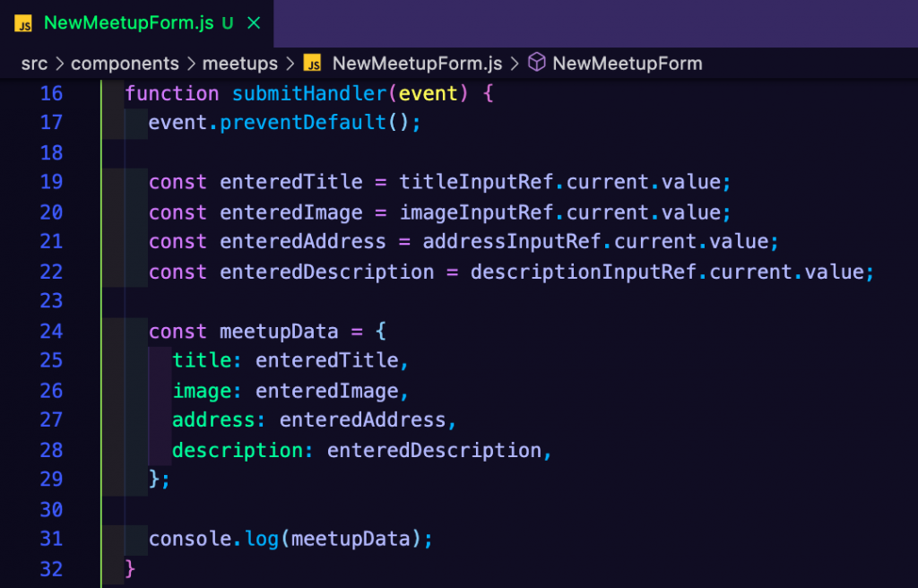Open the src breadcrumb segment
Viewport: 918px width, 588px height.
point(34,64)
